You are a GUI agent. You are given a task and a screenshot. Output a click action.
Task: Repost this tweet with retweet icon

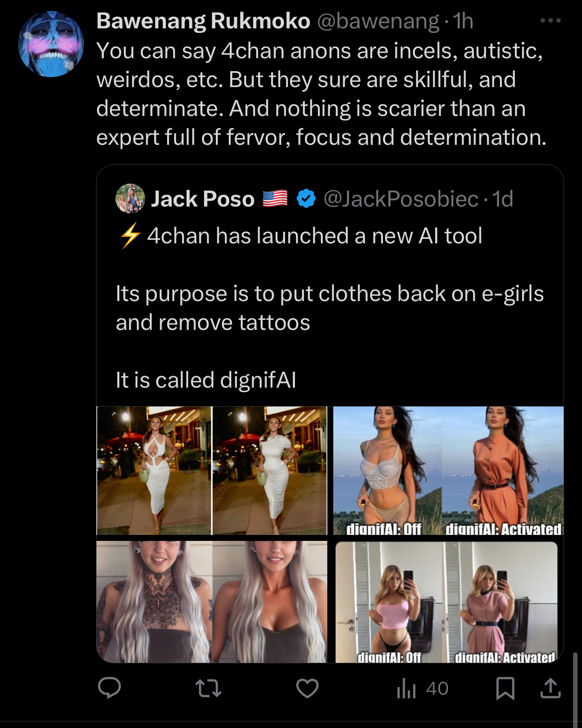(208, 689)
